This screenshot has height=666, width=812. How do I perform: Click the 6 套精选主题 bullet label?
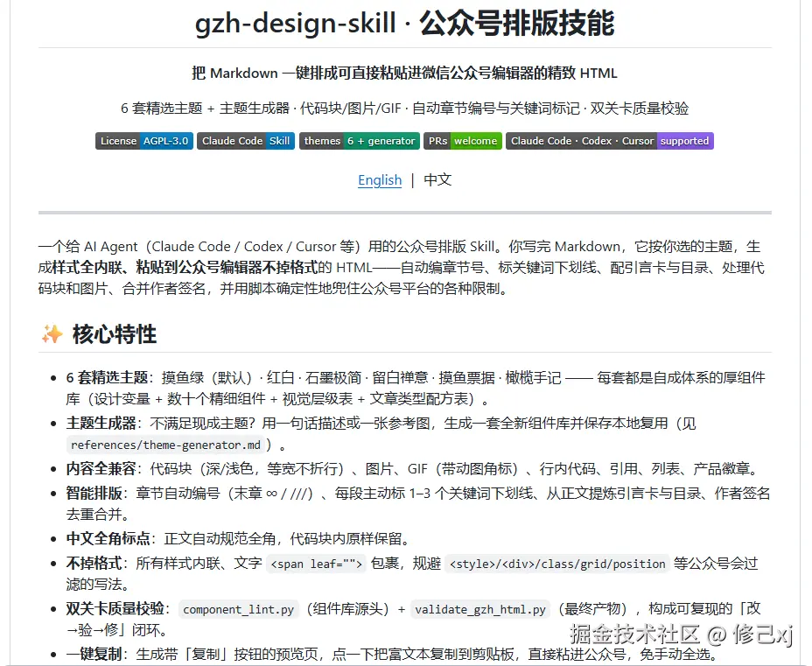point(108,377)
